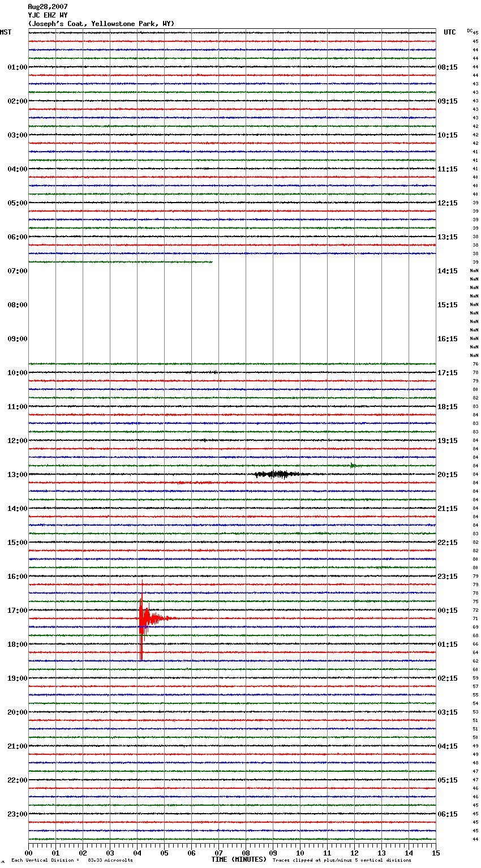Viewport: 481px width, 868px height.
Task: Click the 08:15 UTC time label
Action: click(x=448, y=67)
